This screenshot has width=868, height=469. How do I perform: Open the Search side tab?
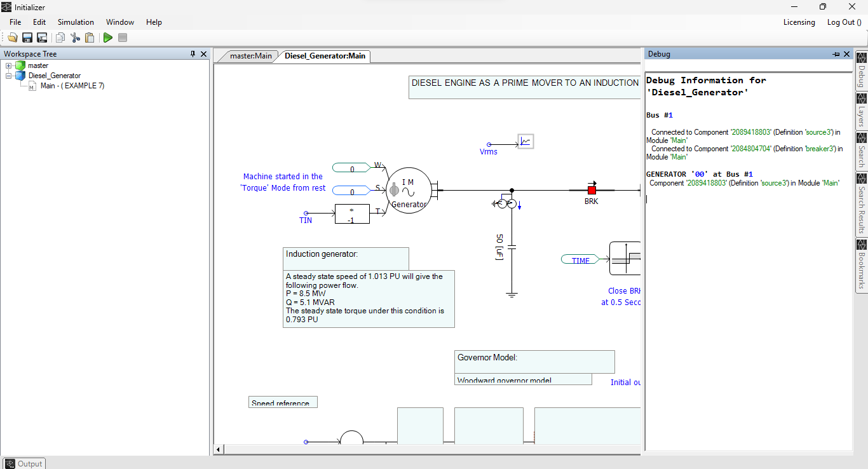pyautogui.click(x=862, y=151)
